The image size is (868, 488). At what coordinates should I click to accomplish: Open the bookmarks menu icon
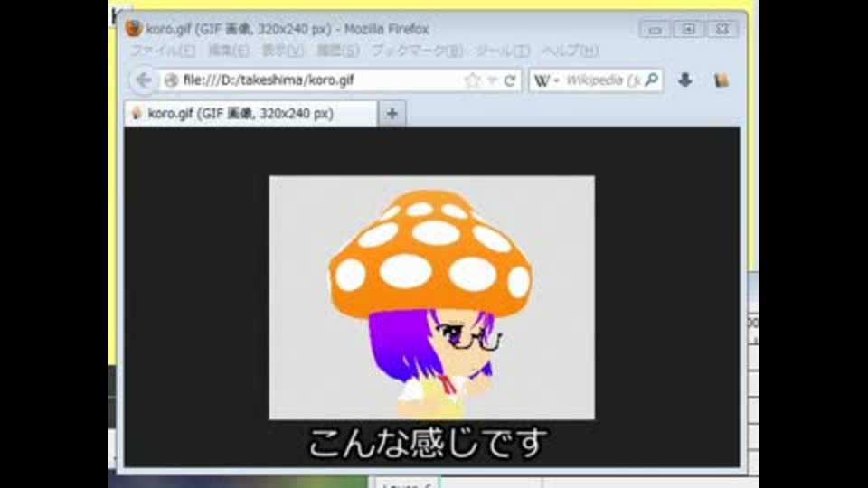point(722,80)
